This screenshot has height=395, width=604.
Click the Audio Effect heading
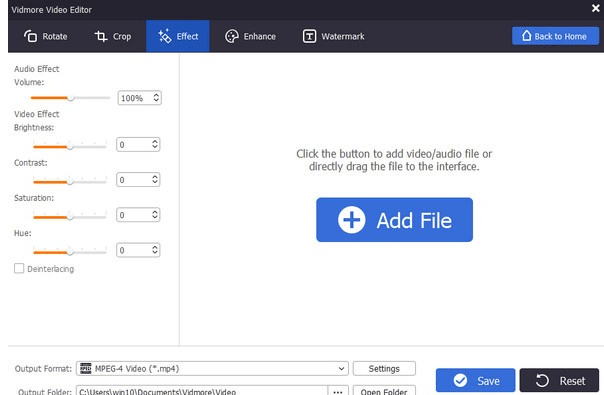37,69
